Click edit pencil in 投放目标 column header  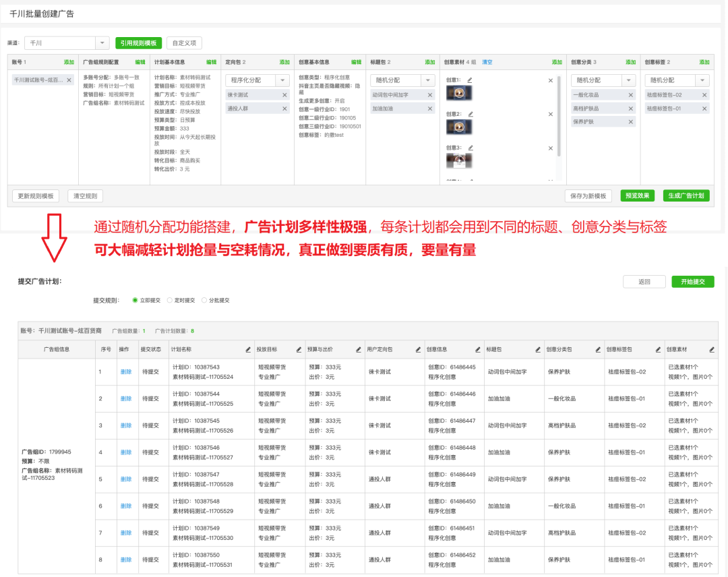299,350
